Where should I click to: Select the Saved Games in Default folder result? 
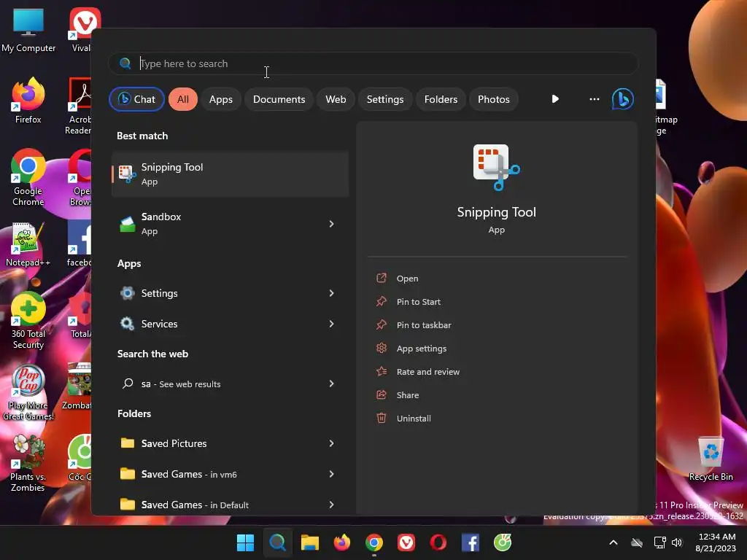230,505
